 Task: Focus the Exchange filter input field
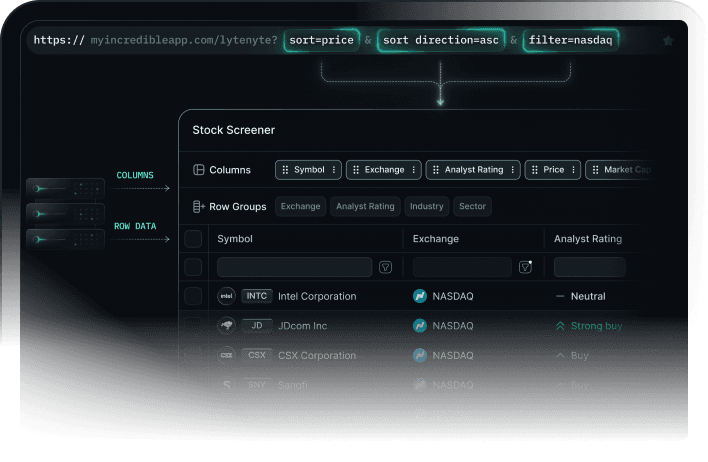[x=462, y=267]
